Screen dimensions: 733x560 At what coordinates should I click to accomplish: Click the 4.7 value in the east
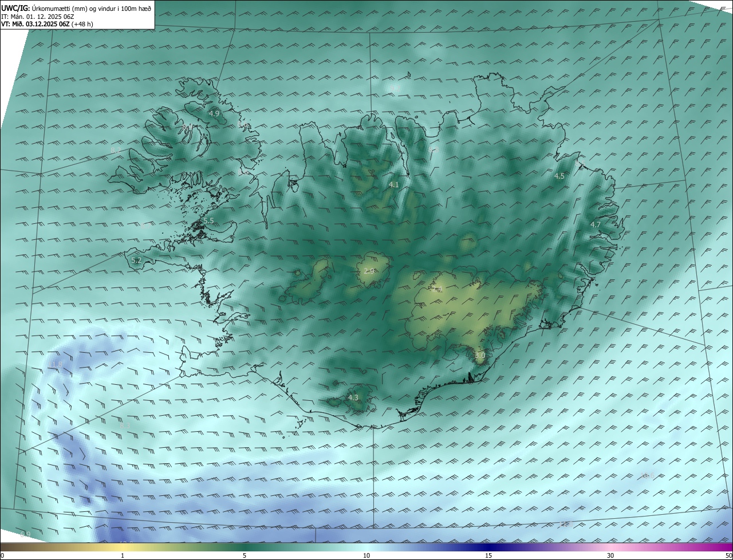coord(595,224)
